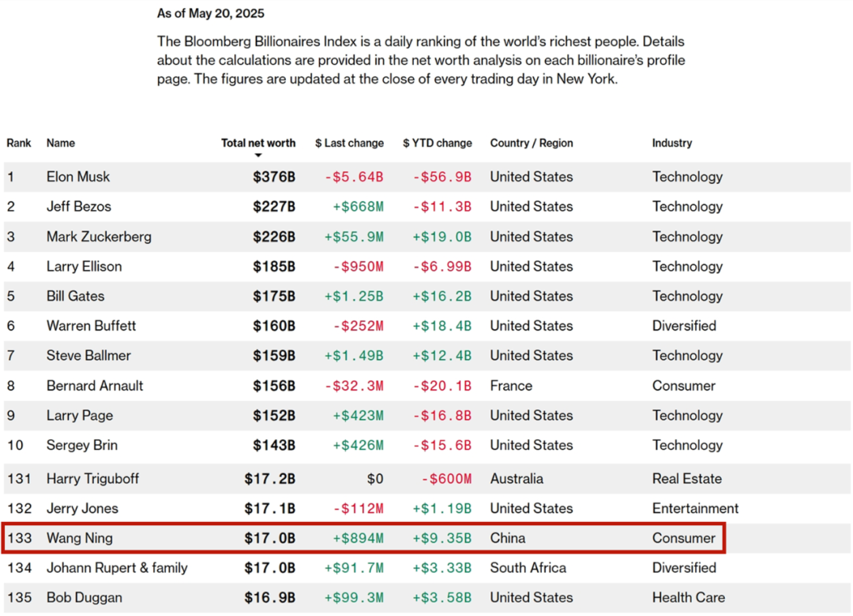Select Jerry Jones's $17.1B net worth
853x616 pixels.
(x=270, y=509)
